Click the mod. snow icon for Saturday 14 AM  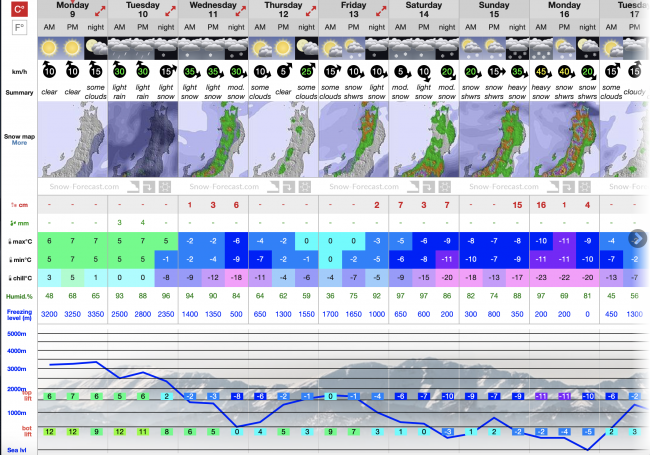400,48
